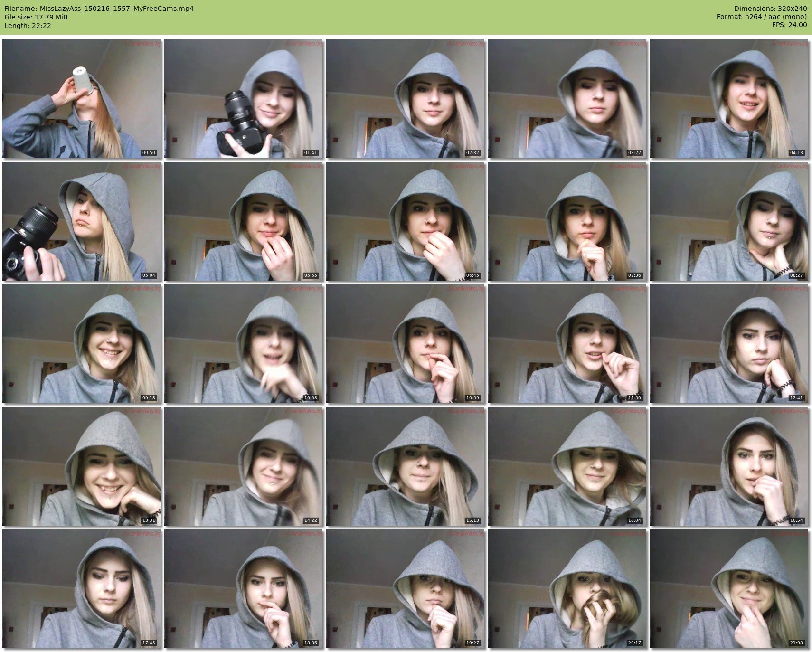This screenshot has height=652, width=812.
Task: Click the Filename text in the header
Action: coord(99,9)
